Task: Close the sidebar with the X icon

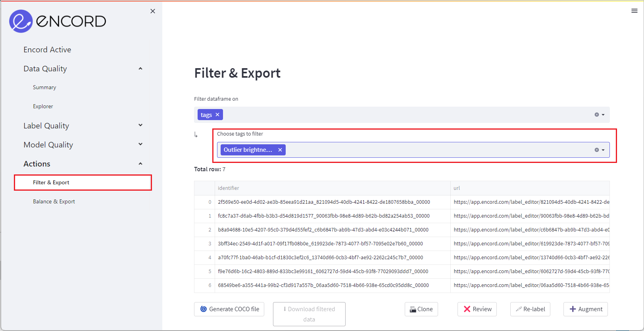Action: coord(153,11)
